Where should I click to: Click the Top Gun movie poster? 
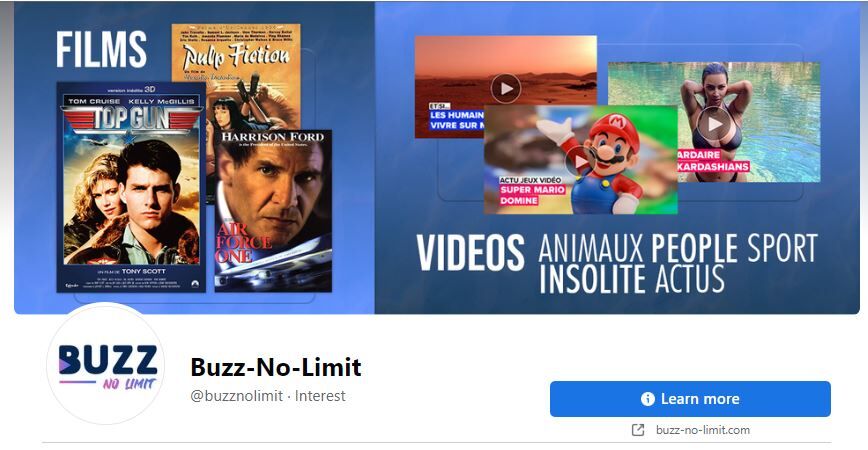coord(131,187)
